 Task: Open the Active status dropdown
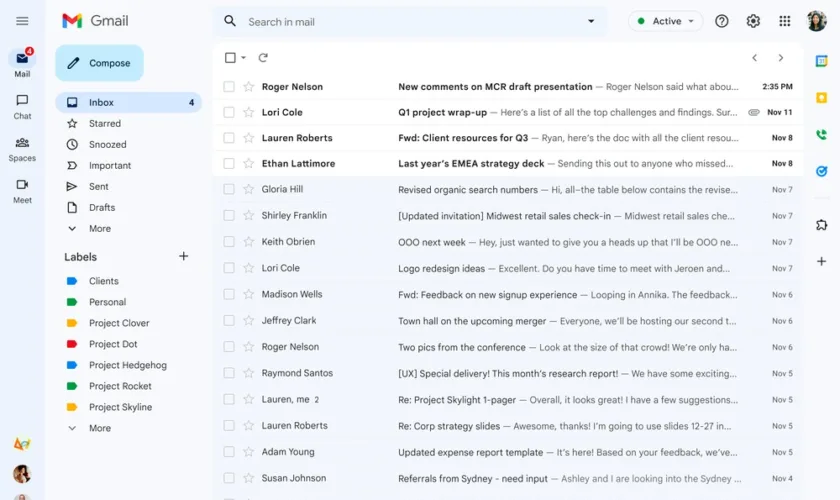point(665,21)
